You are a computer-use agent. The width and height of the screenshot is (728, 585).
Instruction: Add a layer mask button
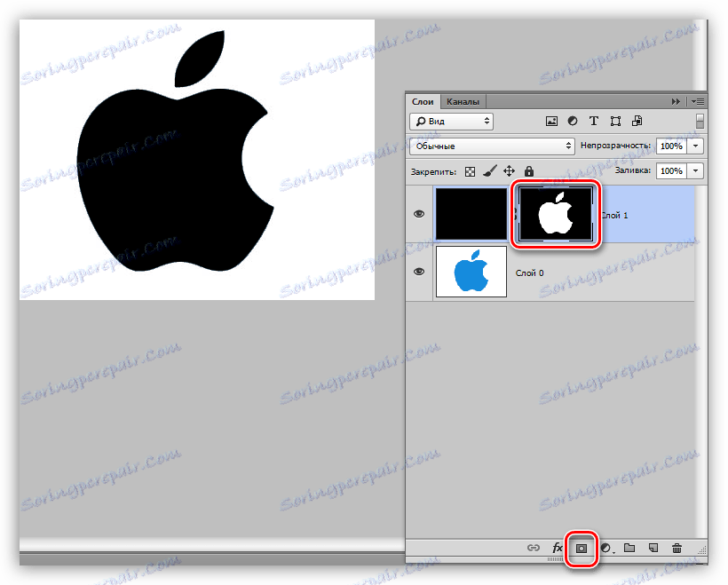[x=582, y=549]
